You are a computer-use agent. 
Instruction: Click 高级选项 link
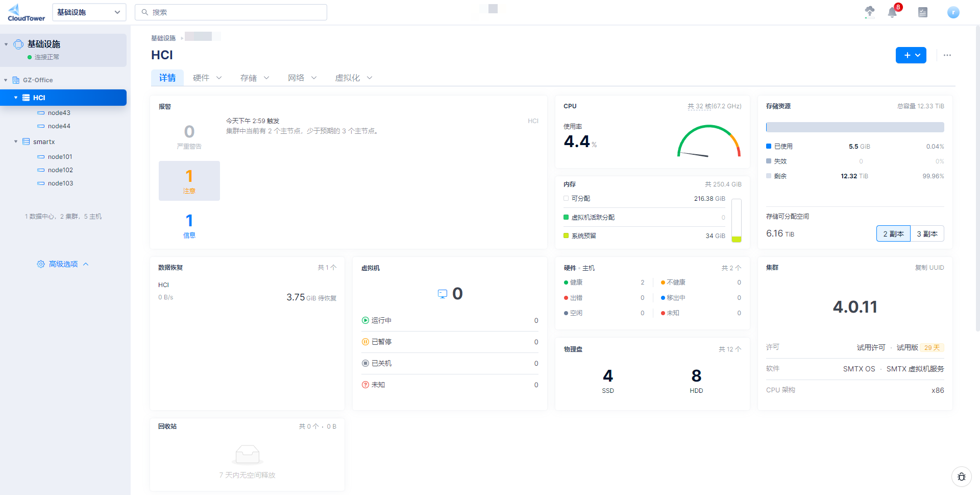click(63, 264)
